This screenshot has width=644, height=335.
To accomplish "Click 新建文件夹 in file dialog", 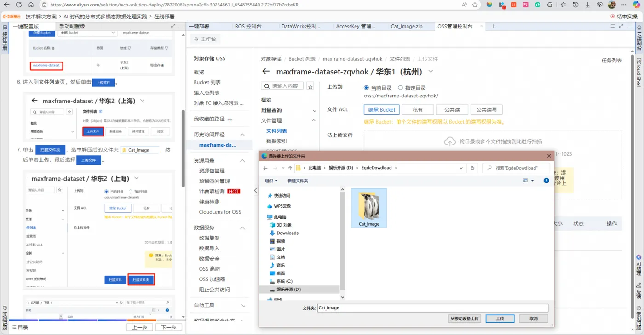I will pyautogui.click(x=297, y=181).
